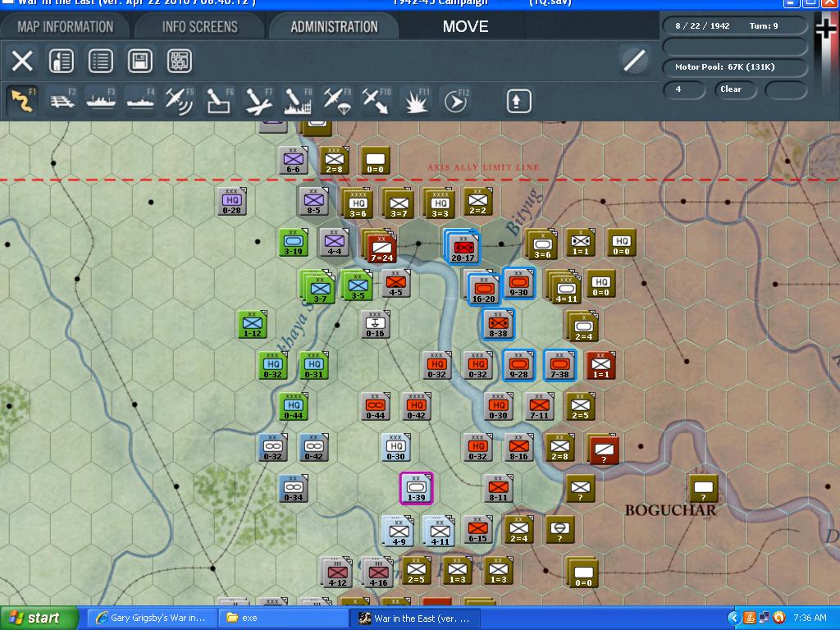Click the Boguchar town label on map
This screenshot has height=630, width=840.
point(670,510)
